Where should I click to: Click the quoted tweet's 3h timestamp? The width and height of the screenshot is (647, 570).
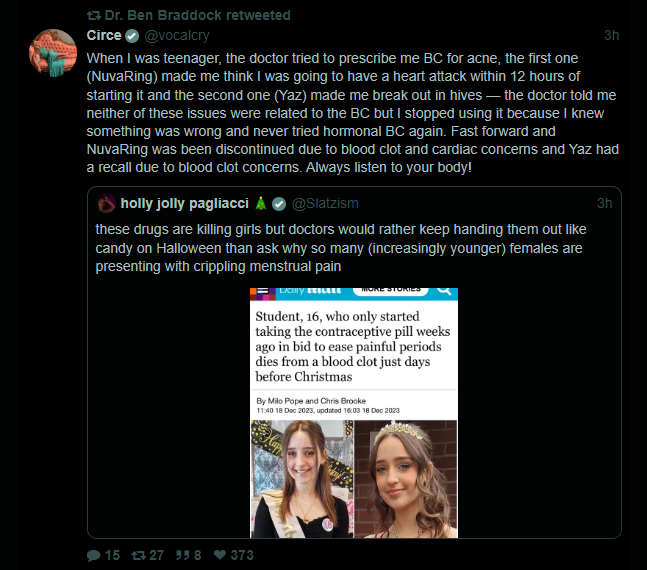click(604, 204)
